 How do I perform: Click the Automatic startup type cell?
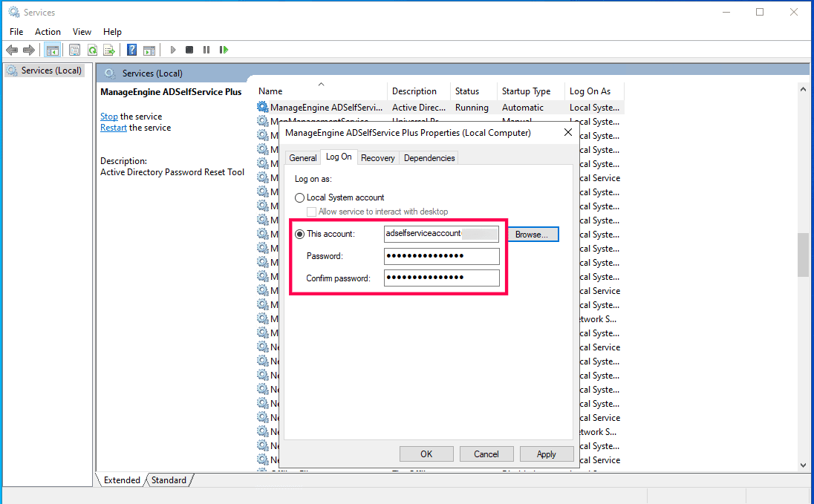pyautogui.click(x=523, y=108)
